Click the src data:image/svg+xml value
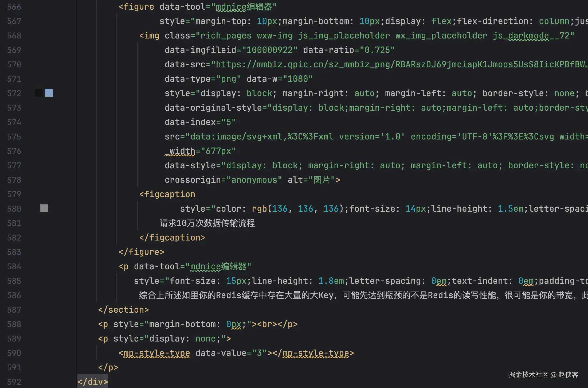 [387, 137]
